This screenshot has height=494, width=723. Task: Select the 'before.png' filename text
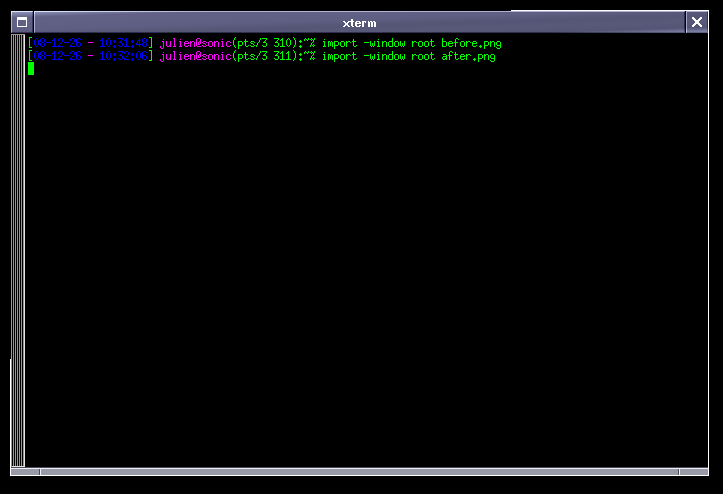(471, 43)
